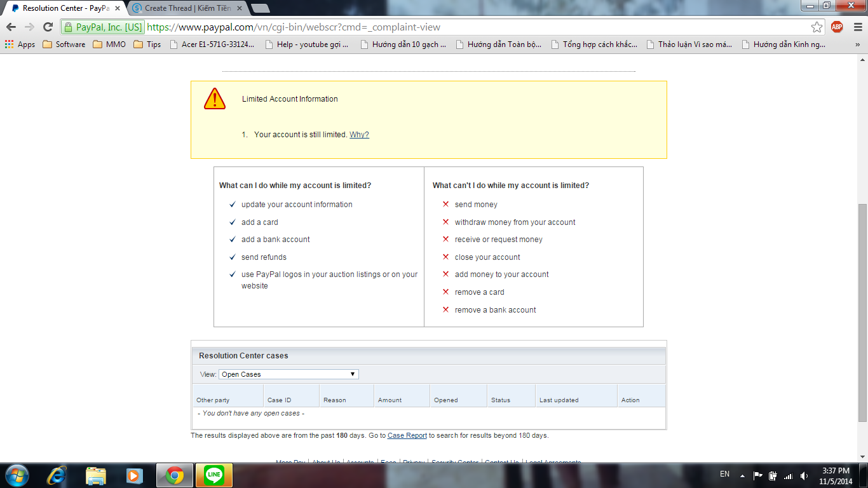868x488 pixels.
Task: Click the Resolution Center cases heading
Action: [243, 356]
